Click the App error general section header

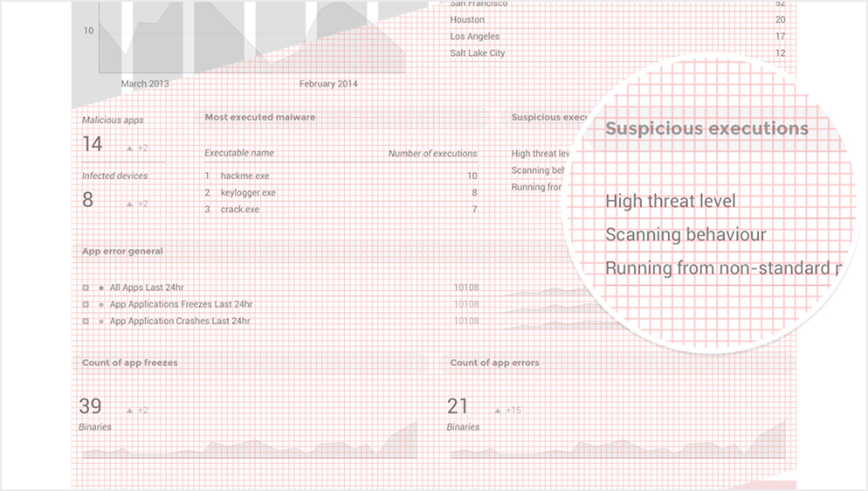[122, 252]
